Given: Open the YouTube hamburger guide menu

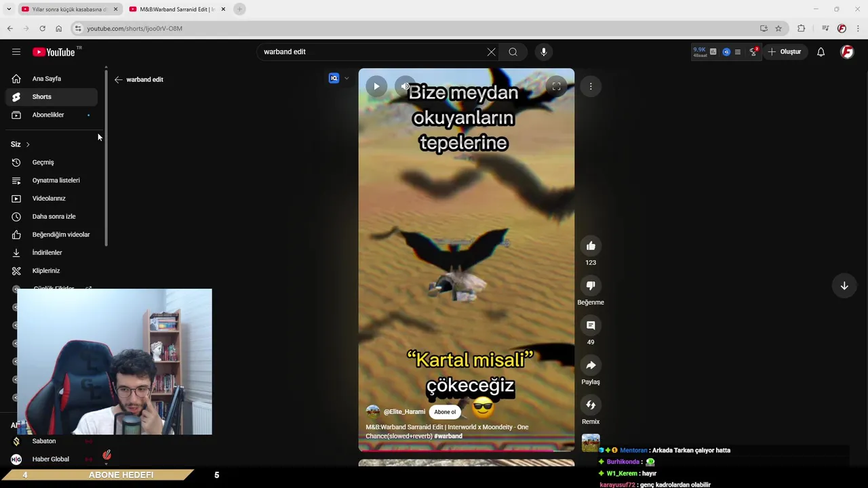Looking at the screenshot, I should point(16,52).
